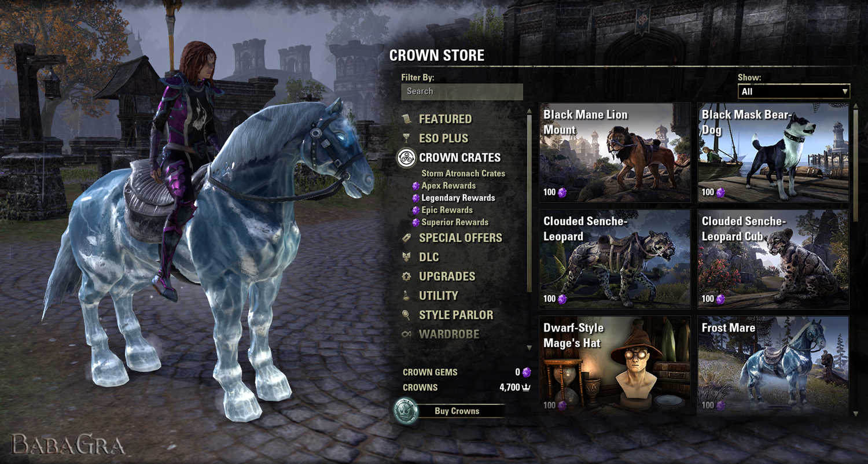Image resolution: width=868 pixels, height=464 pixels.
Task: Click the Upgrades gear icon
Action: (407, 277)
